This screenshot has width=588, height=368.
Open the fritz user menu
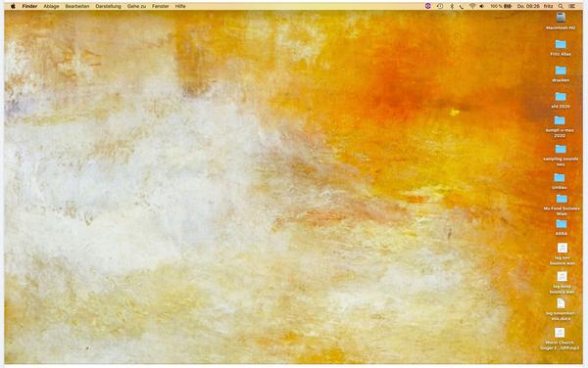tap(548, 6)
